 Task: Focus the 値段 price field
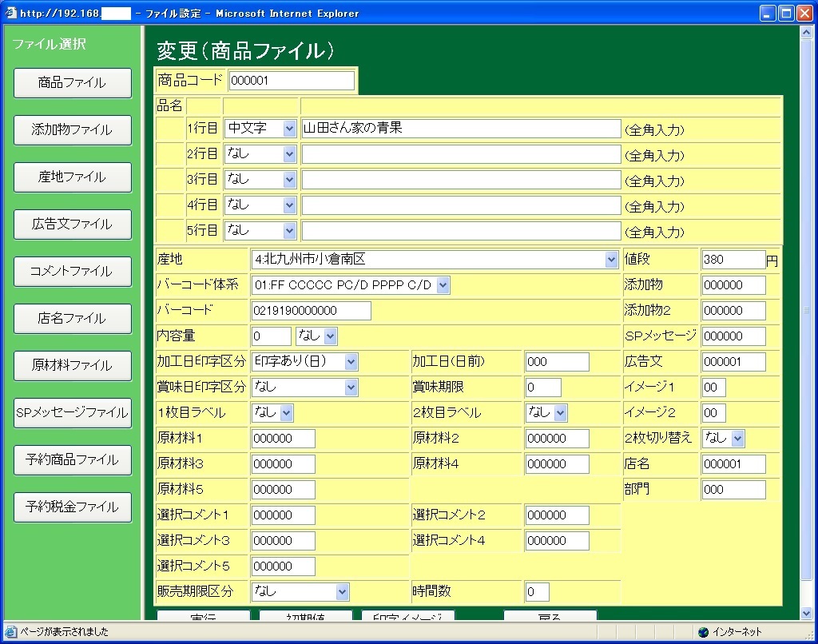coord(733,260)
